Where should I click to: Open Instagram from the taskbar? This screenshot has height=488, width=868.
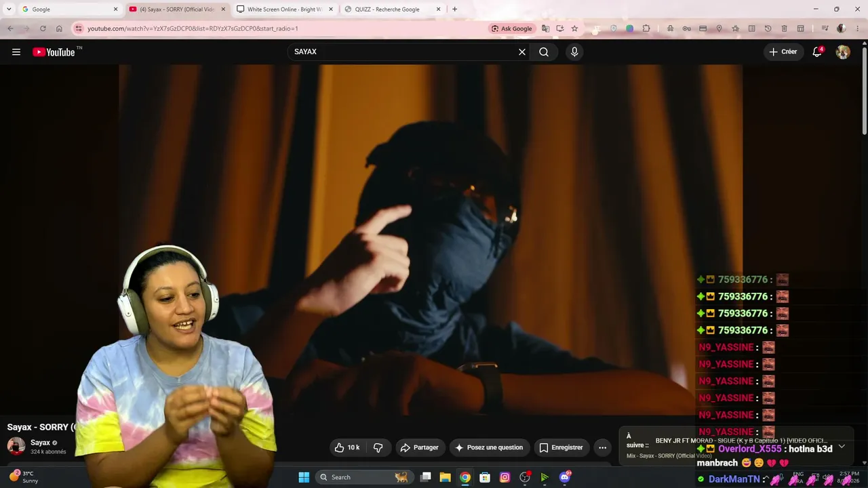tap(505, 477)
